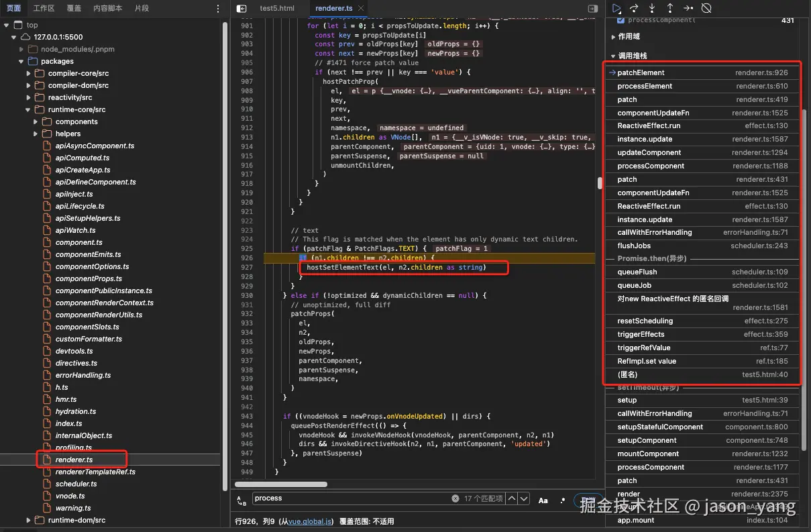Open the vue.global.js source link
The height and width of the screenshot is (532, 811).
pyautogui.click(x=308, y=521)
